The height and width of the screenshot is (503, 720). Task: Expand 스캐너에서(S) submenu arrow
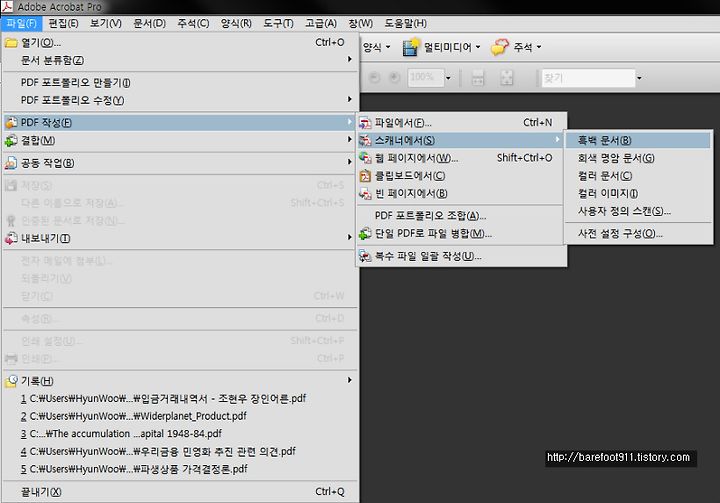coord(557,139)
